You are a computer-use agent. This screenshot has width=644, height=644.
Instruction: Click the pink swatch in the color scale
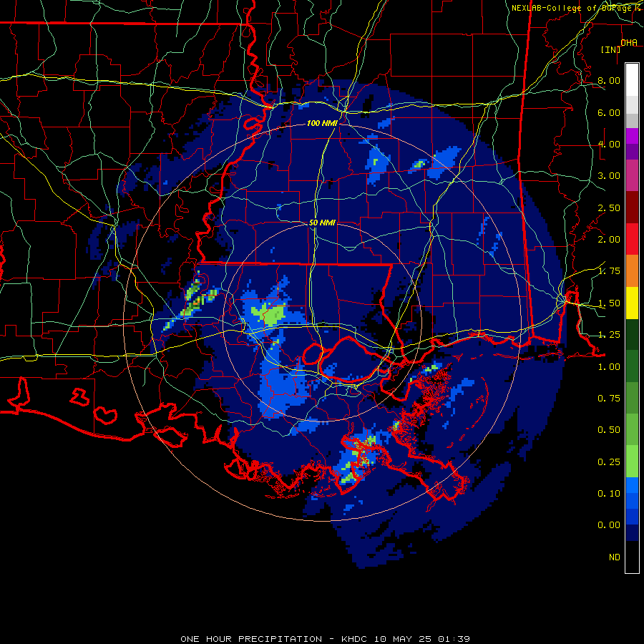click(x=632, y=175)
